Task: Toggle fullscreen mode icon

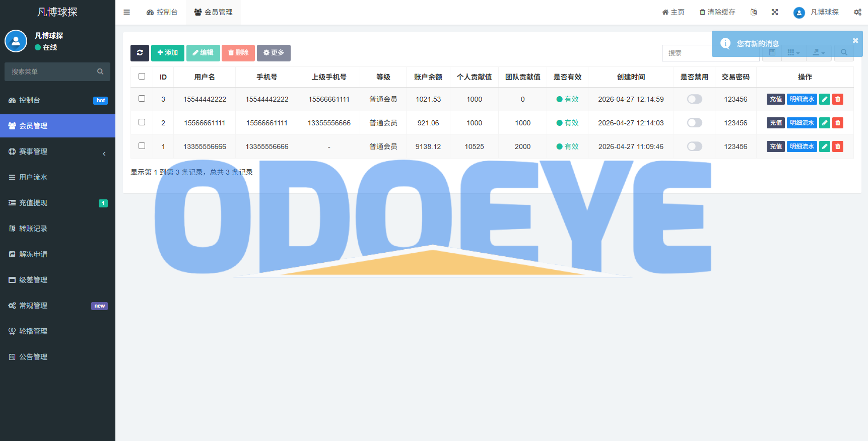Action: pyautogui.click(x=775, y=12)
